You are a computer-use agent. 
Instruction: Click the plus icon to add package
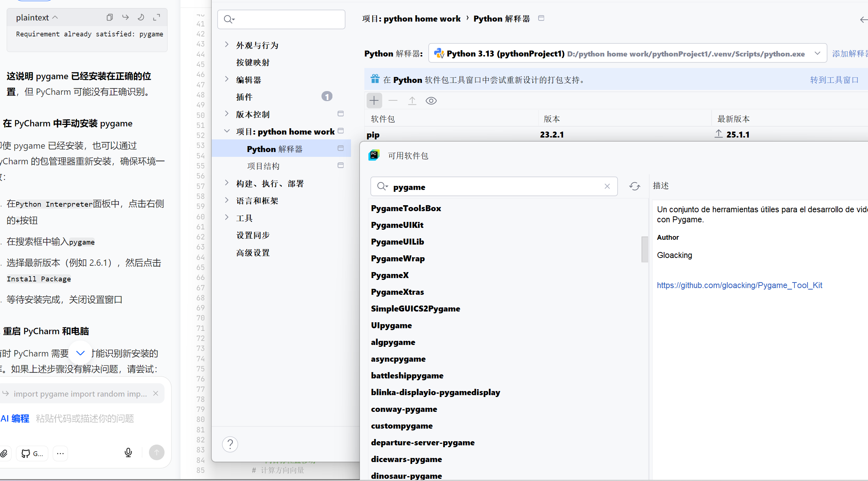point(374,100)
